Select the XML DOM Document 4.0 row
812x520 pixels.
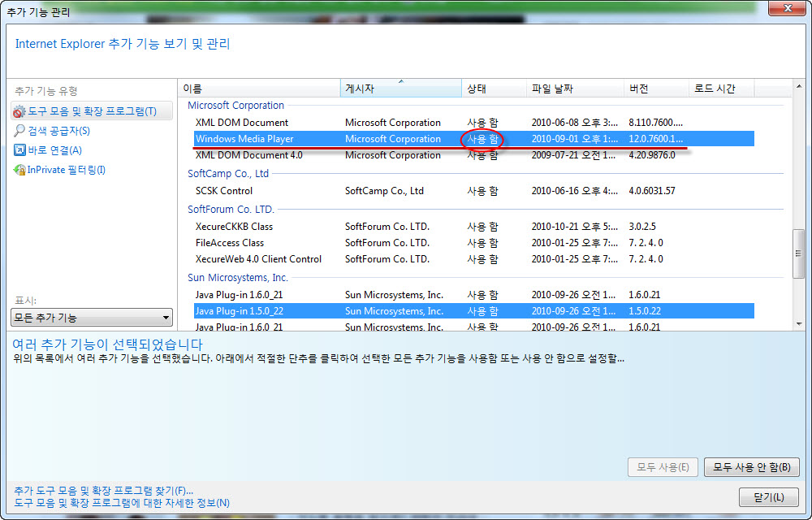point(474,155)
